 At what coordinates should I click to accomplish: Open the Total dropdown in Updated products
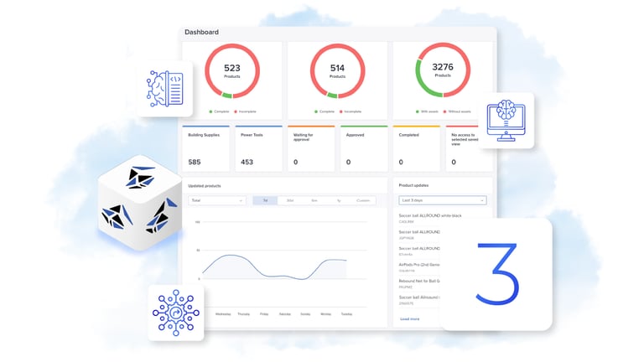[216, 201]
